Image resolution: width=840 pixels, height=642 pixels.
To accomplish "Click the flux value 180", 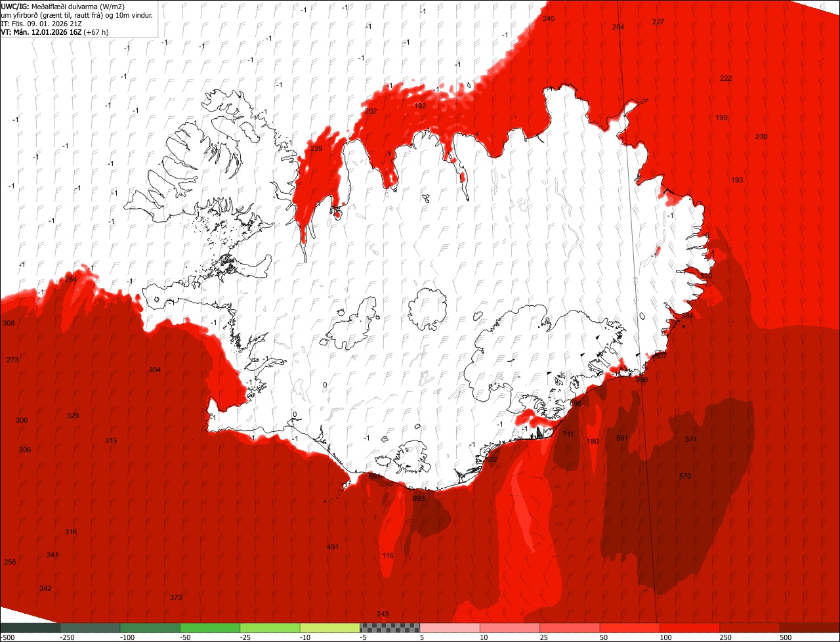I will pos(593,441).
